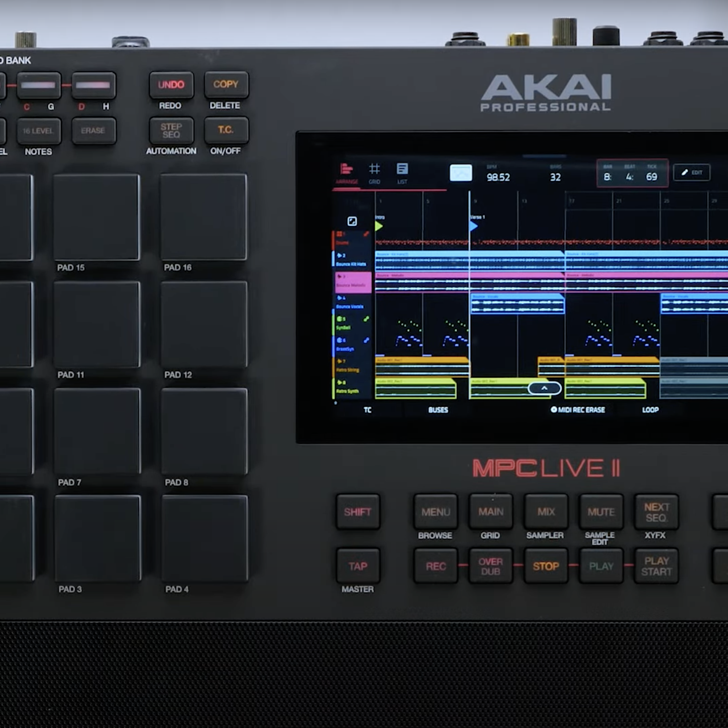Toggle the T.C. on/off button

226,130
